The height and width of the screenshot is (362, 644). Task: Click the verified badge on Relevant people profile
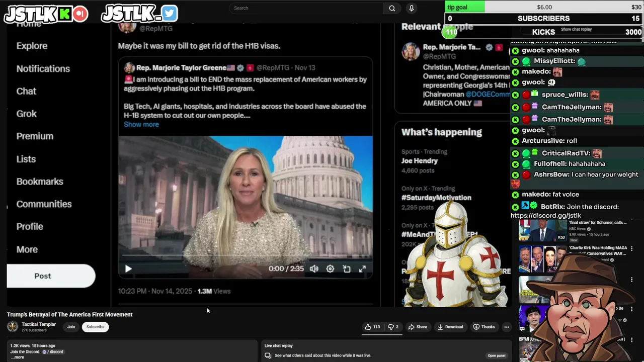(x=489, y=47)
